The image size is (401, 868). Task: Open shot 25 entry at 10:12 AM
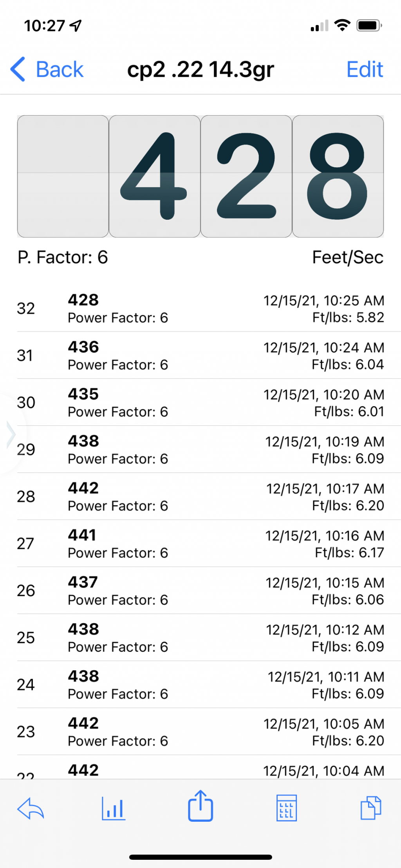[x=200, y=637]
